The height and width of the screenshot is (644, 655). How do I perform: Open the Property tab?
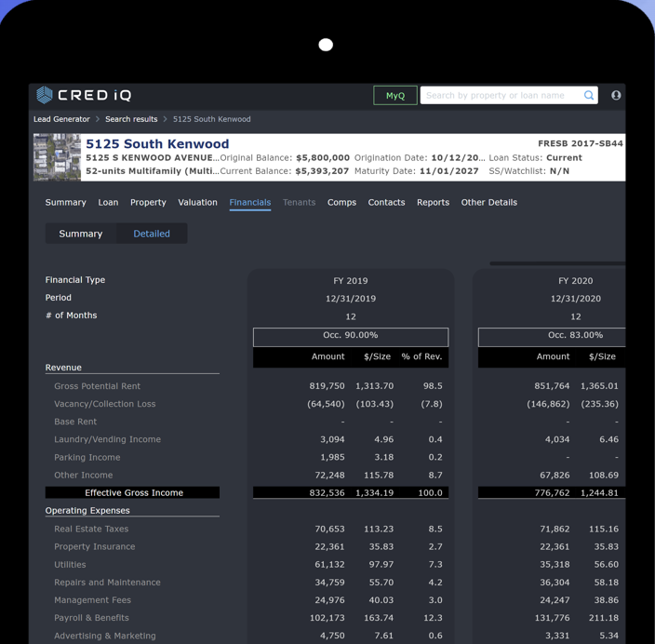148,202
